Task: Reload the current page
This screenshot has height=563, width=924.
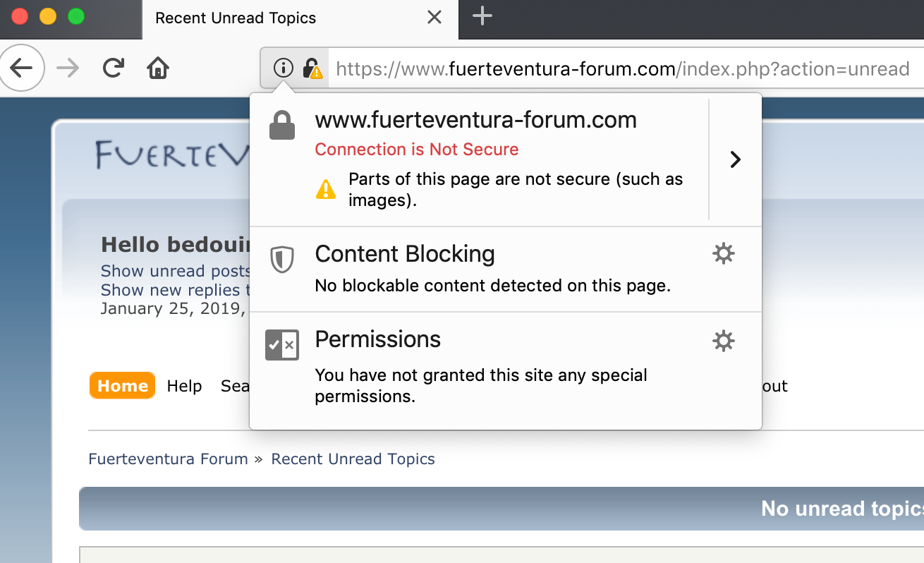Action: pyautogui.click(x=113, y=68)
